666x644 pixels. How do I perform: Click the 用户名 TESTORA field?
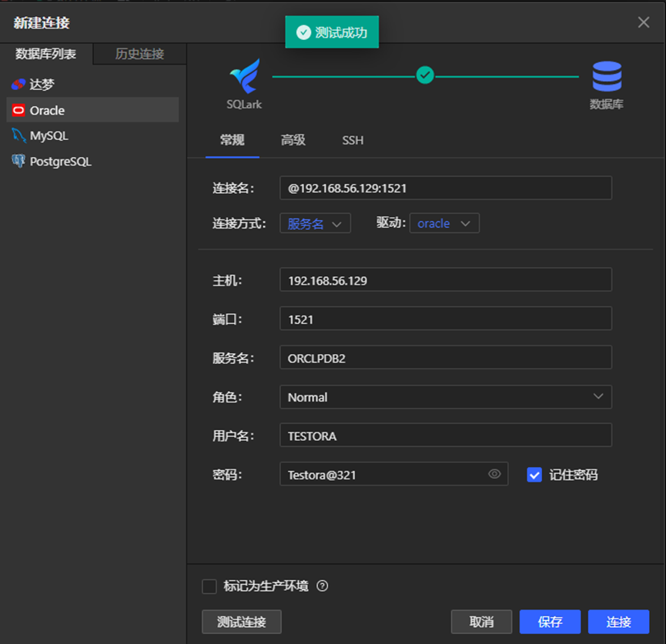click(446, 435)
